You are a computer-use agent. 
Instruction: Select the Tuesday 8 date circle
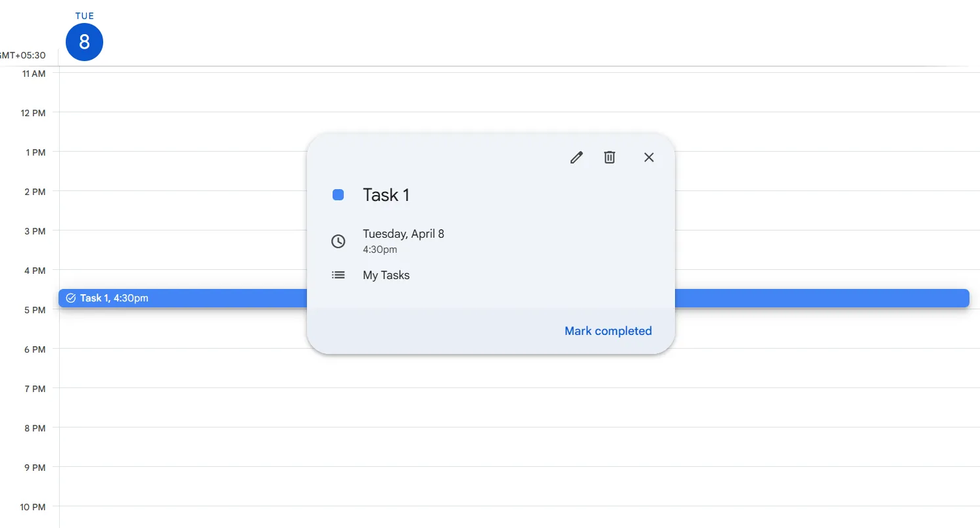coord(84,42)
